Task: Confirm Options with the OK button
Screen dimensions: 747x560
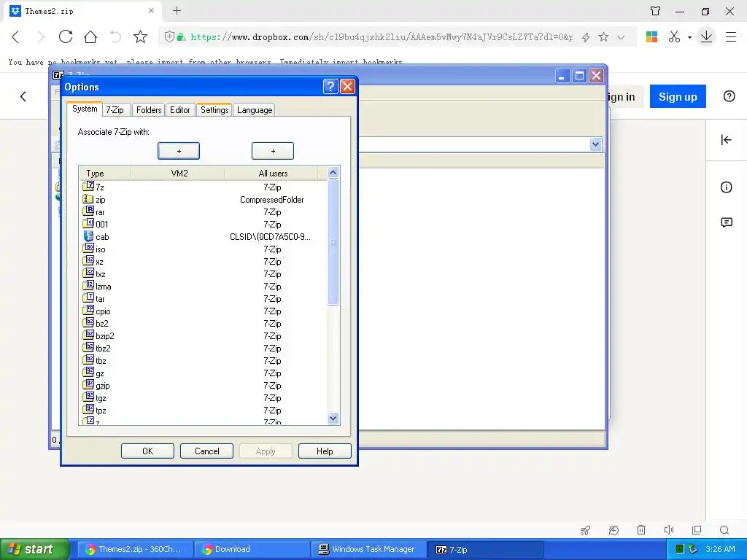Action: coord(147,451)
